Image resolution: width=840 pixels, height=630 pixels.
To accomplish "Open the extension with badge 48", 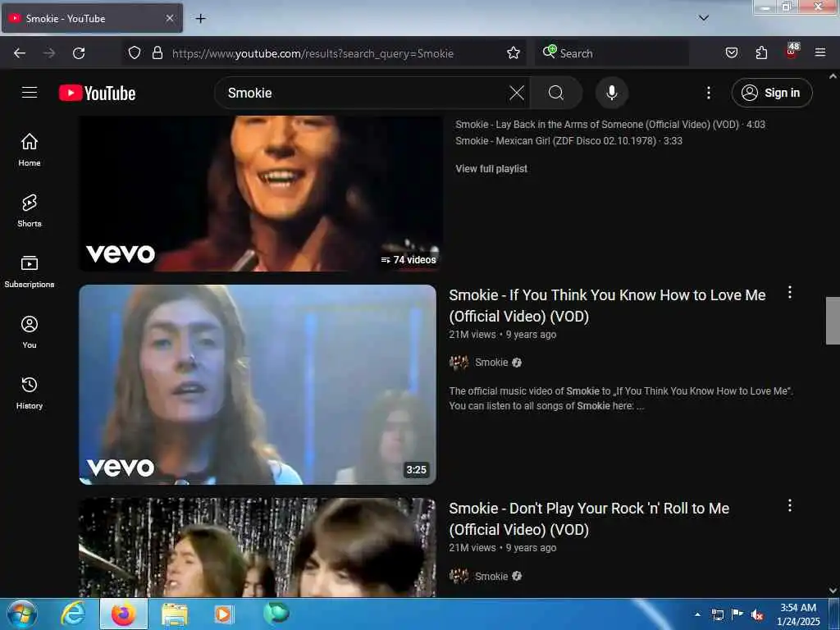I will 792,52.
